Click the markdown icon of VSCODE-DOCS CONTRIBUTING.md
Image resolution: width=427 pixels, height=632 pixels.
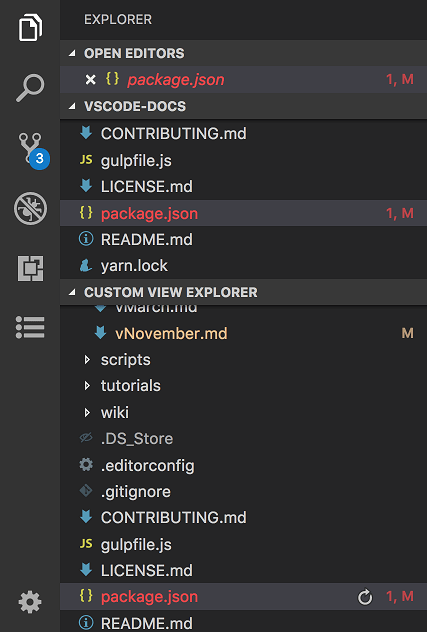coord(86,133)
